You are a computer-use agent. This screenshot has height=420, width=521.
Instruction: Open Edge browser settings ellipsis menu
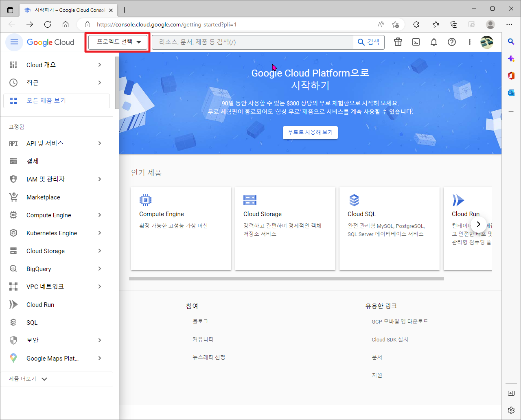click(509, 24)
